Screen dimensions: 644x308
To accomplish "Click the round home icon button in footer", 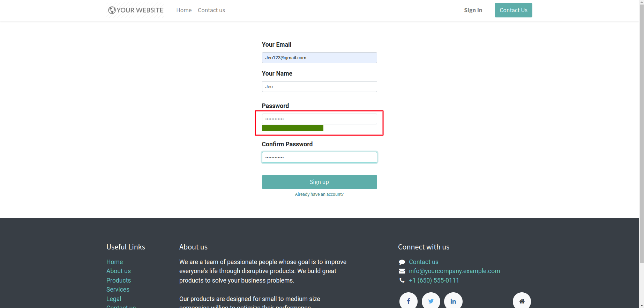I will pyautogui.click(x=522, y=301).
